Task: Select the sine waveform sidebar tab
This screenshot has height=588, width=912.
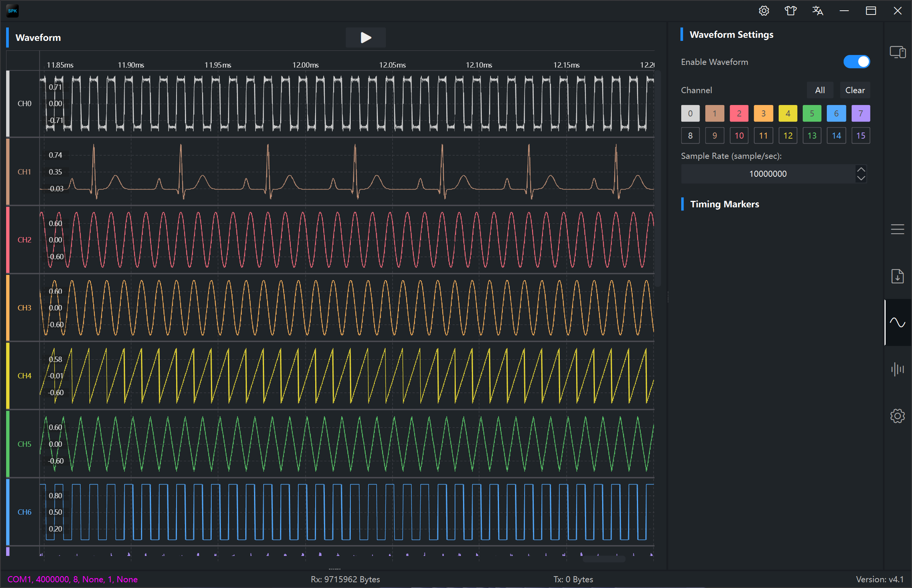Action: tap(897, 323)
